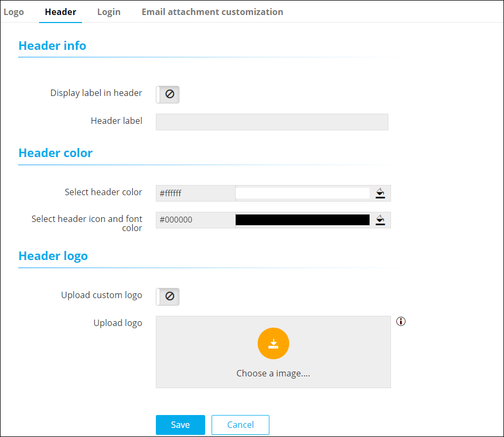The height and width of the screenshot is (437, 504).
Task: Toggle Display label in header switch
Action: 168,94
